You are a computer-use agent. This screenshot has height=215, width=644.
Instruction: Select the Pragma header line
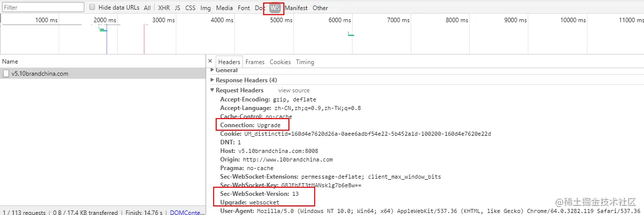pyautogui.click(x=246, y=168)
